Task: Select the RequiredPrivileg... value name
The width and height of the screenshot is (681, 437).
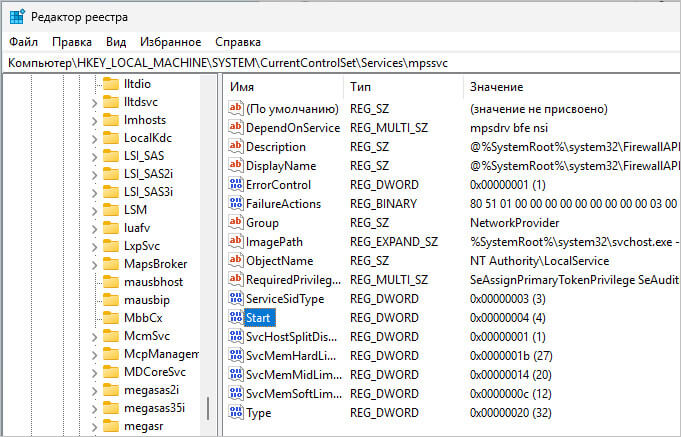Action: [x=293, y=280]
